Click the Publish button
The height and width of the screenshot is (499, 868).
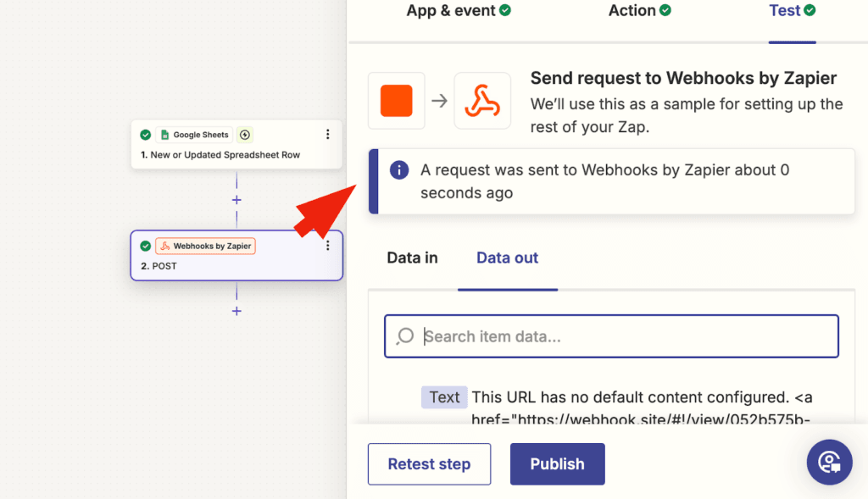tap(557, 463)
